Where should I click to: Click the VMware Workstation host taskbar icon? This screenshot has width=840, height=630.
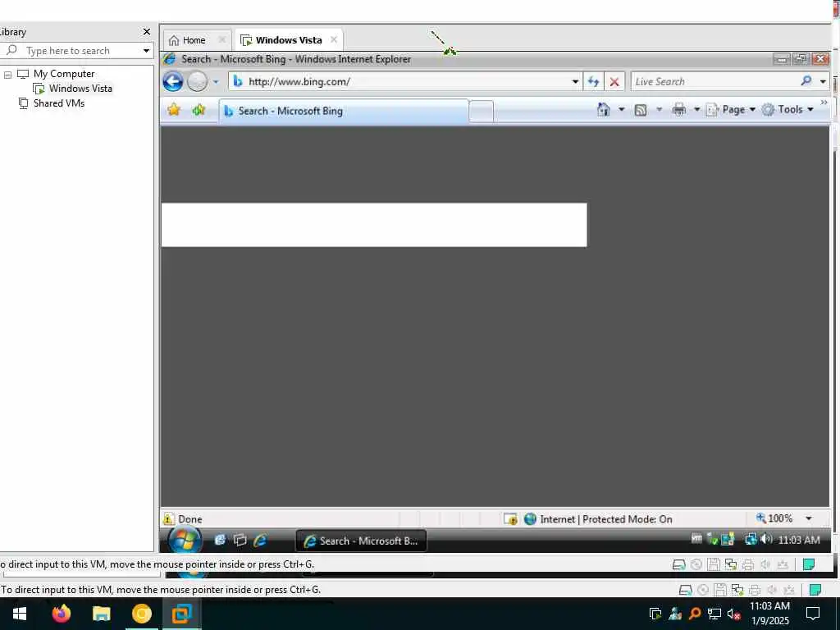point(181,614)
